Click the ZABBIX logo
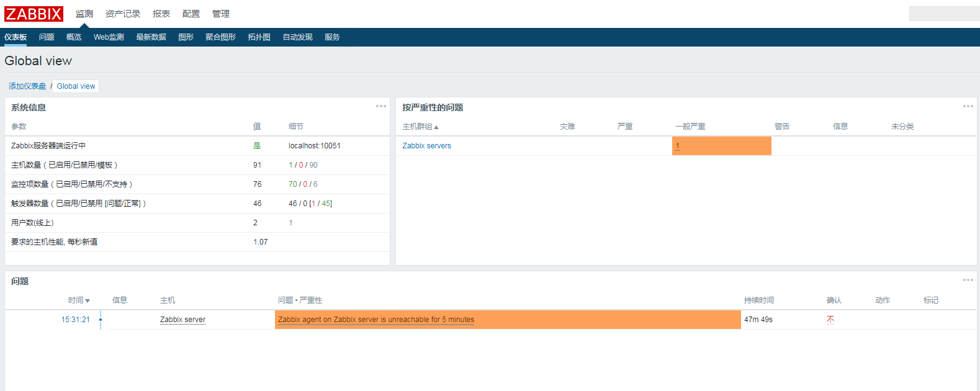The height and width of the screenshot is (391, 980). [34, 14]
